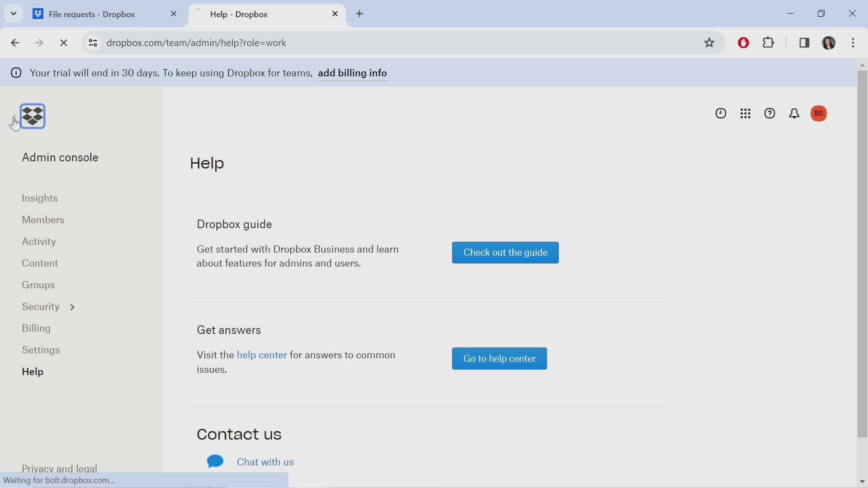Click Check out the guide button

tap(505, 253)
